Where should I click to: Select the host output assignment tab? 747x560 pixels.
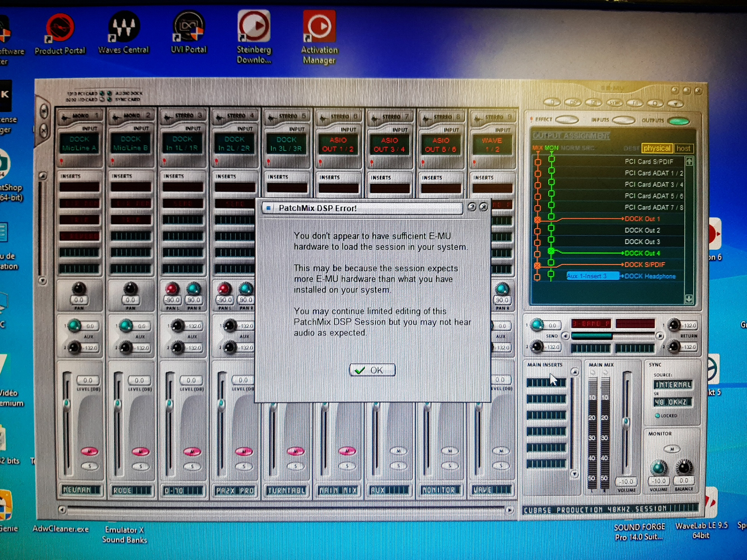coord(683,148)
